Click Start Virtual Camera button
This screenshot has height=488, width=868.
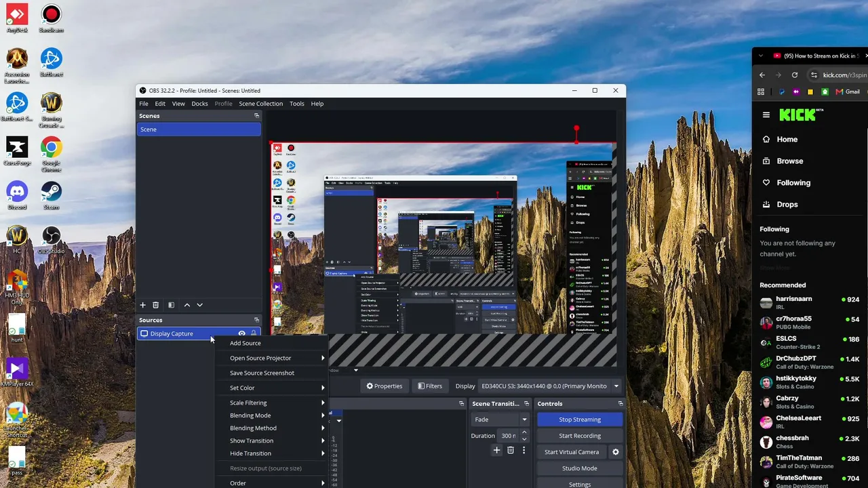572,452
